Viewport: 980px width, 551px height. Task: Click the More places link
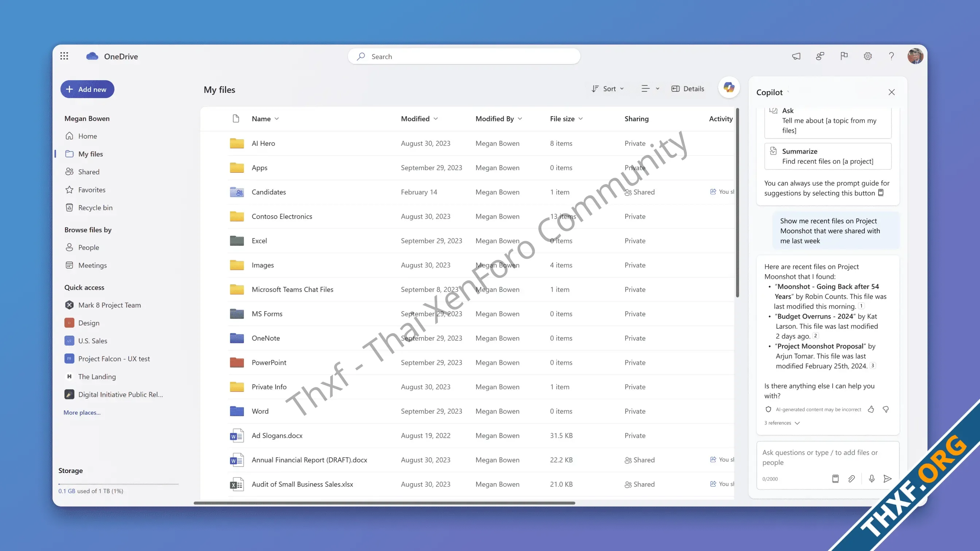click(82, 412)
